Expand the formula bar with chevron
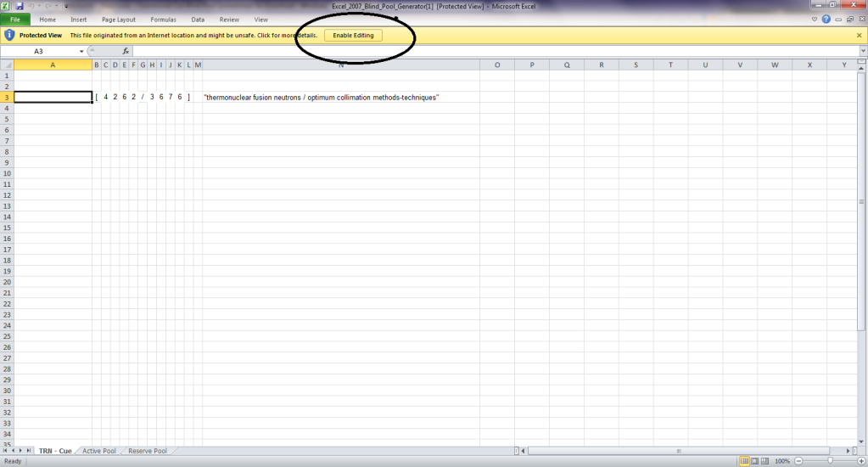 pyautogui.click(x=863, y=51)
